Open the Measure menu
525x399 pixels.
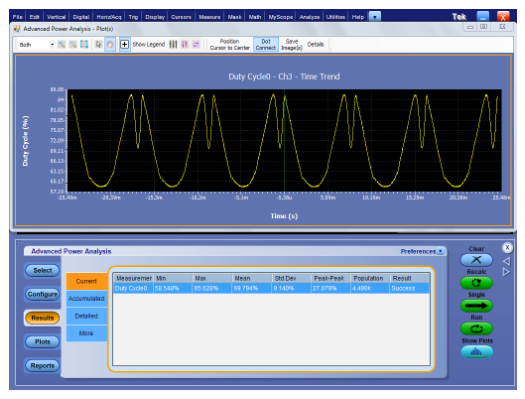pos(210,17)
